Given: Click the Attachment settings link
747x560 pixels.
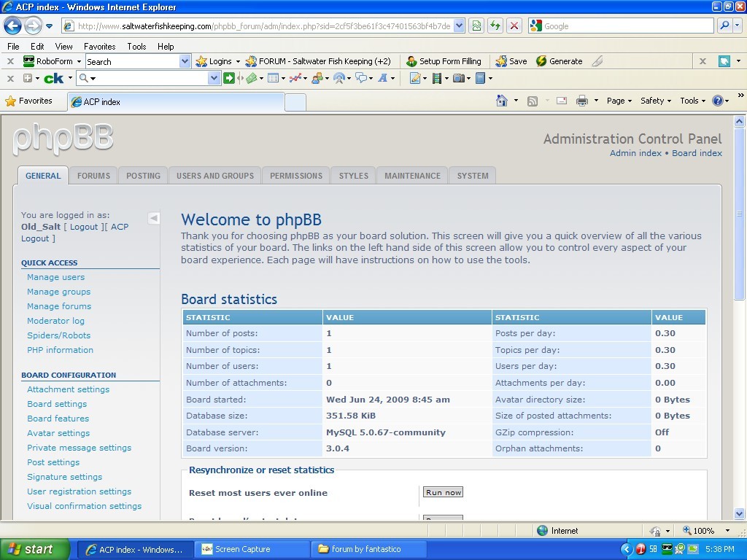Looking at the screenshot, I should 68,389.
